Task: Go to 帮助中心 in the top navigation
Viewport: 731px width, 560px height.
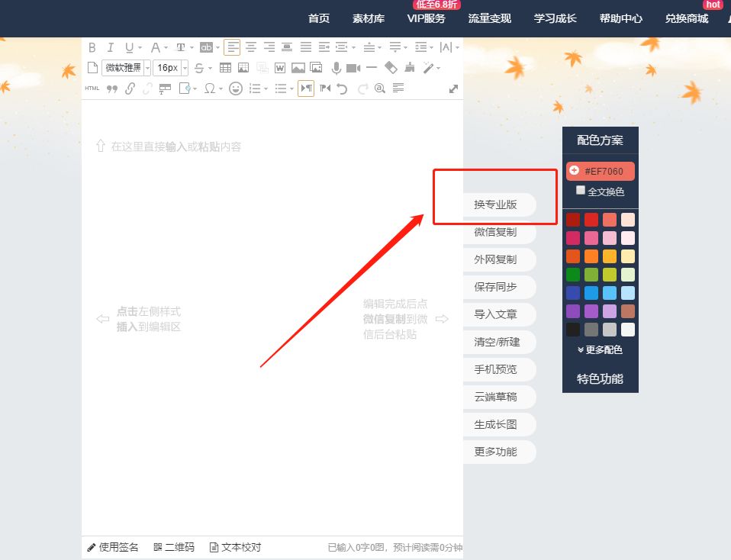Action: coord(620,18)
